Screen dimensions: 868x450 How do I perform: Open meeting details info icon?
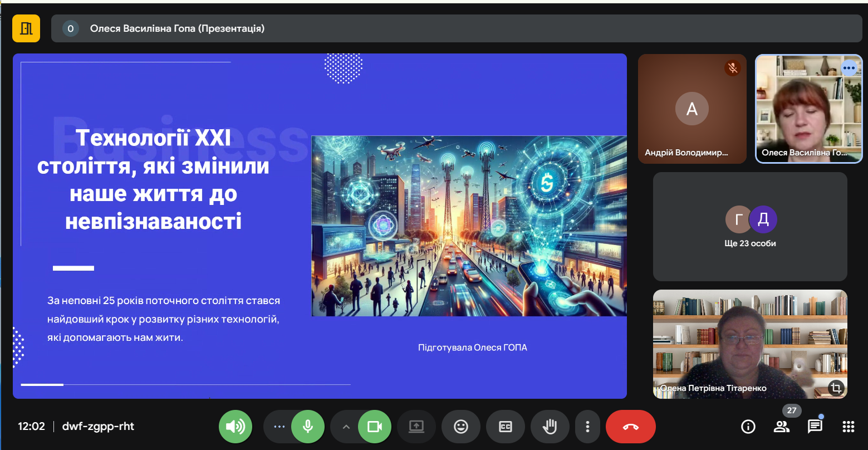748,427
